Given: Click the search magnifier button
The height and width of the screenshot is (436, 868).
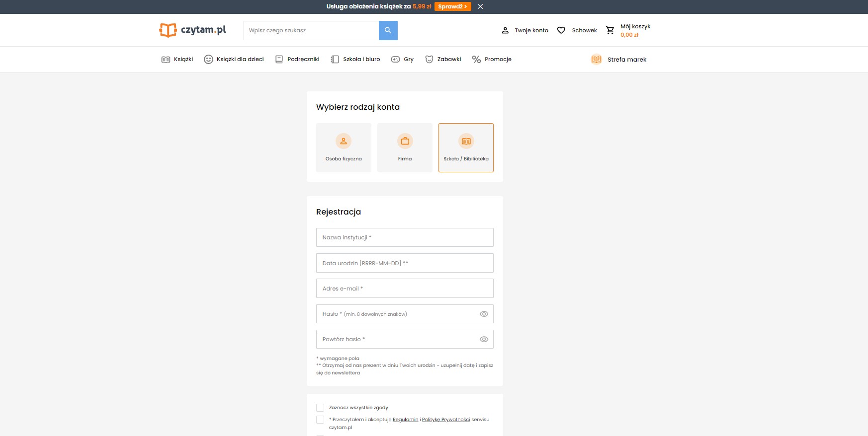Looking at the screenshot, I should [388, 30].
